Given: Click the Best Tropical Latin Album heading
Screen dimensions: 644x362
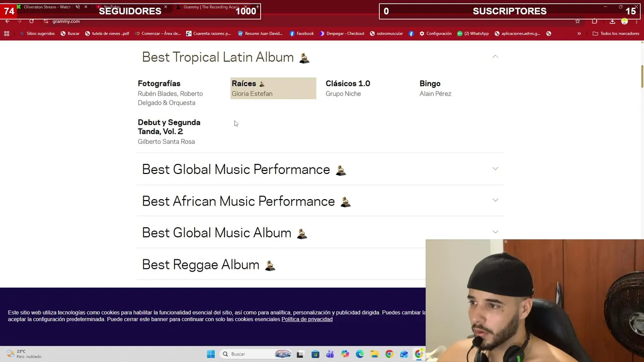Looking at the screenshot, I should click(217, 57).
